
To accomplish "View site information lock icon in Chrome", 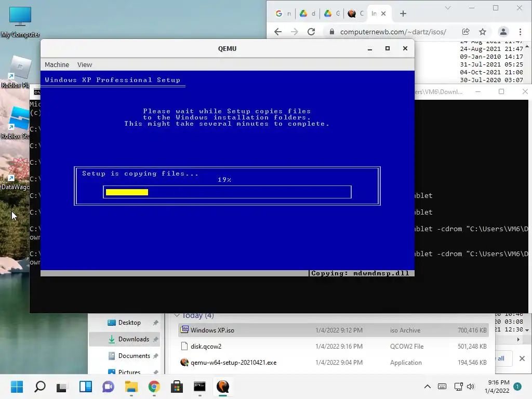I will [x=332, y=32].
